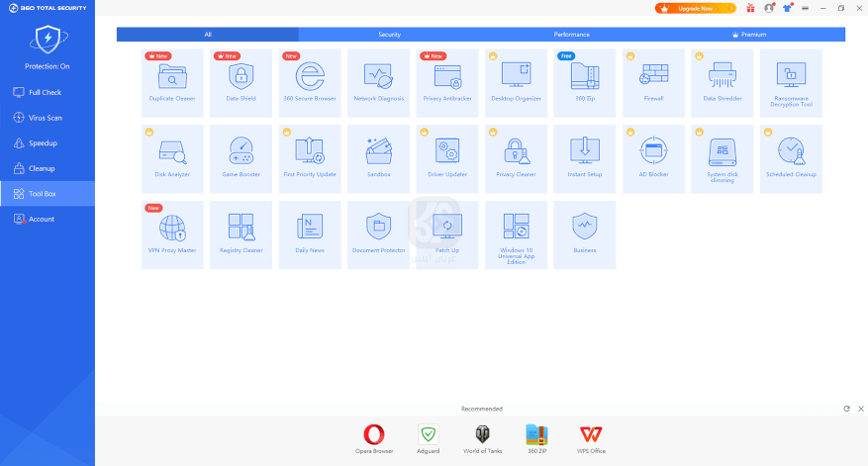Open the gift box icon
Viewport: 868px width, 466px height.
tap(750, 8)
